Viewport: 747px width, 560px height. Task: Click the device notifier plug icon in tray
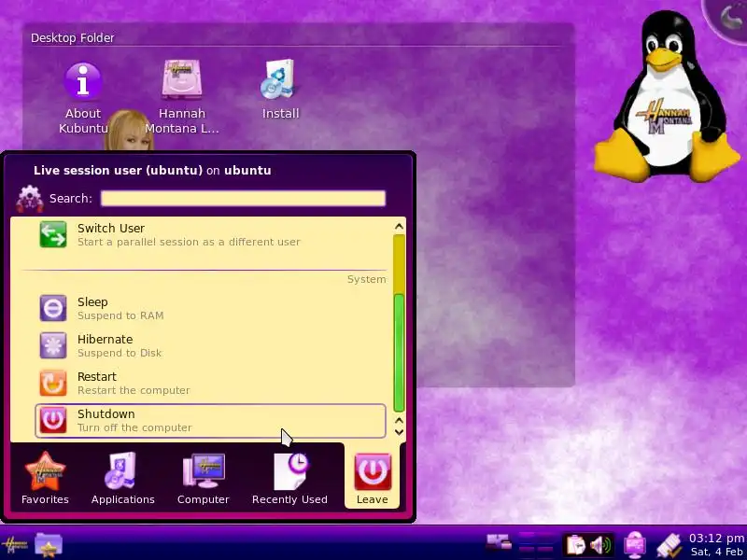[669, 545]
